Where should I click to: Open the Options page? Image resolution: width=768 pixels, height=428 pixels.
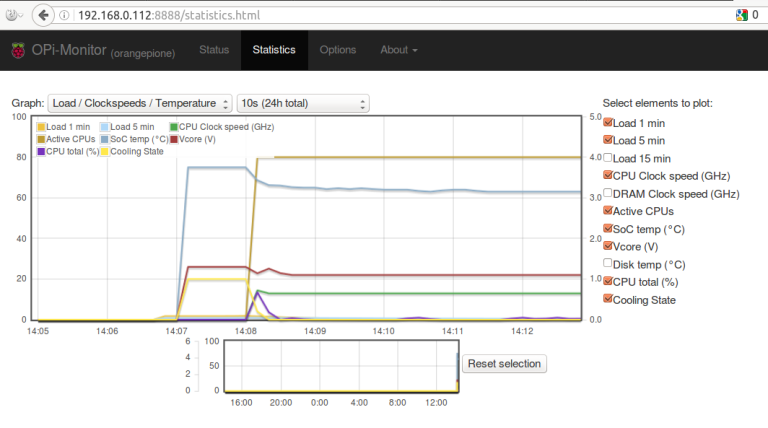338,50
